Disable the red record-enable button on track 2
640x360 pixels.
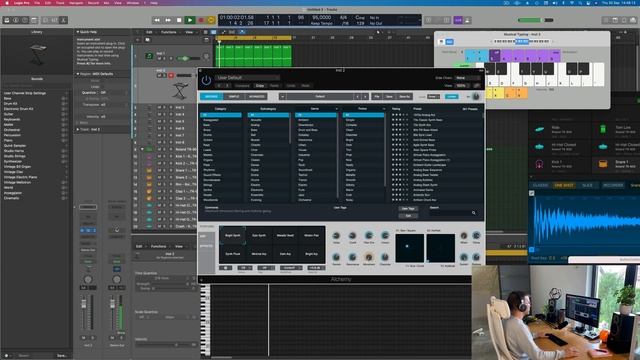pos(171,76)
